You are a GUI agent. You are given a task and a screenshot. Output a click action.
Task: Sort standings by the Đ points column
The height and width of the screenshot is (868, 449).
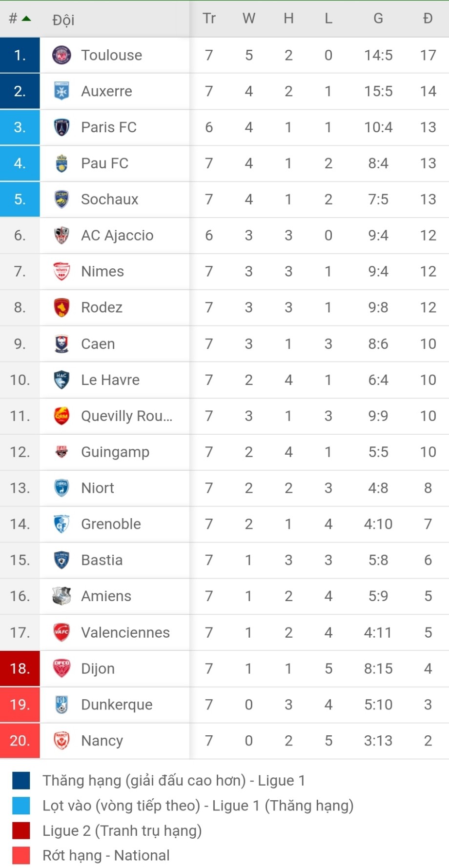point(428,19)
